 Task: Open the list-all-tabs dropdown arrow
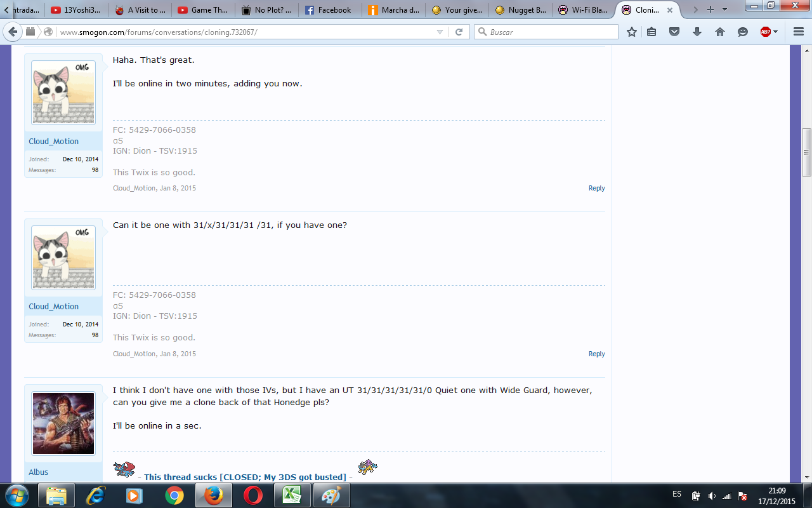724,10
